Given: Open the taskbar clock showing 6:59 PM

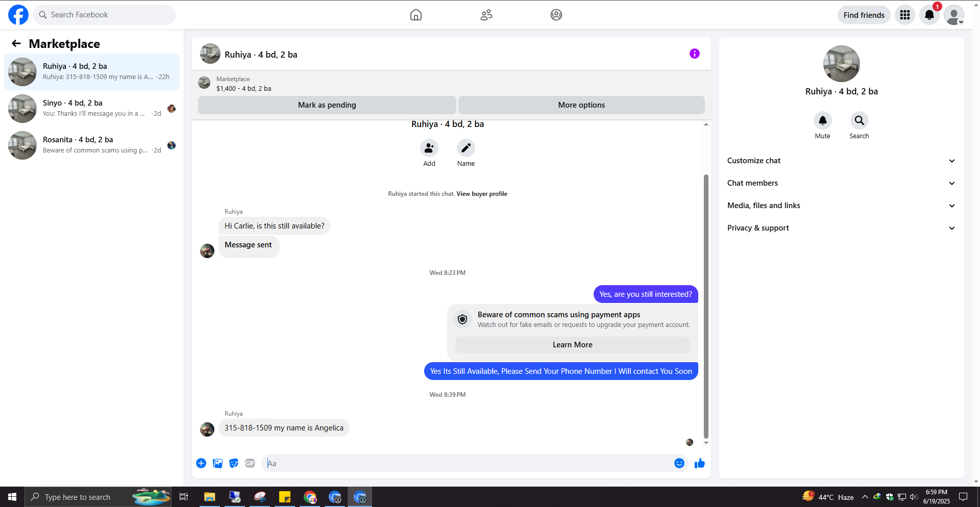Looking at the screenshot, I should pyautogui.click(x=937, y=497).
